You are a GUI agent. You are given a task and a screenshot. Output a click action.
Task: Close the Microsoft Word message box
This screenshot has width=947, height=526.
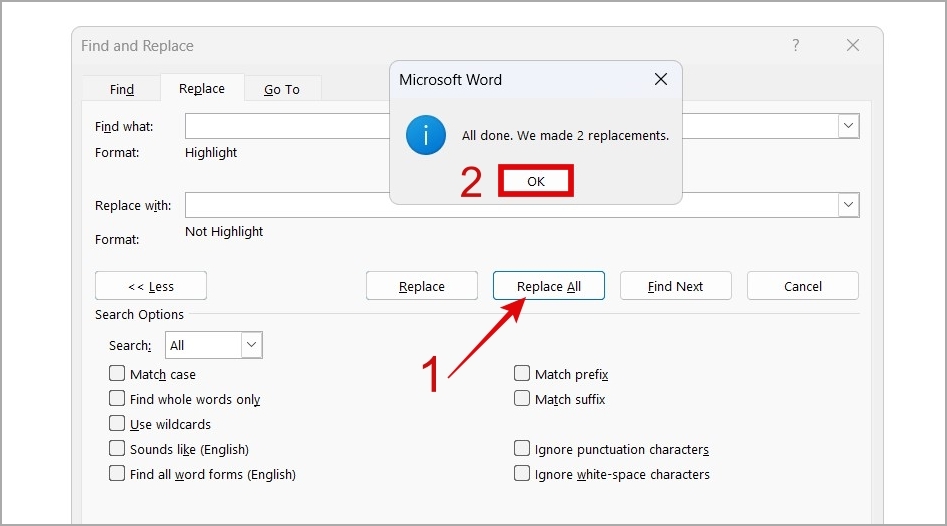click(661, 79)
